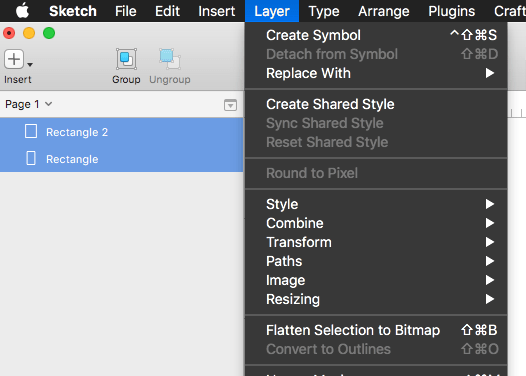The height and width of the screenshot is (376, 526).
Task: Open the Style submenu
Action: 376,204
